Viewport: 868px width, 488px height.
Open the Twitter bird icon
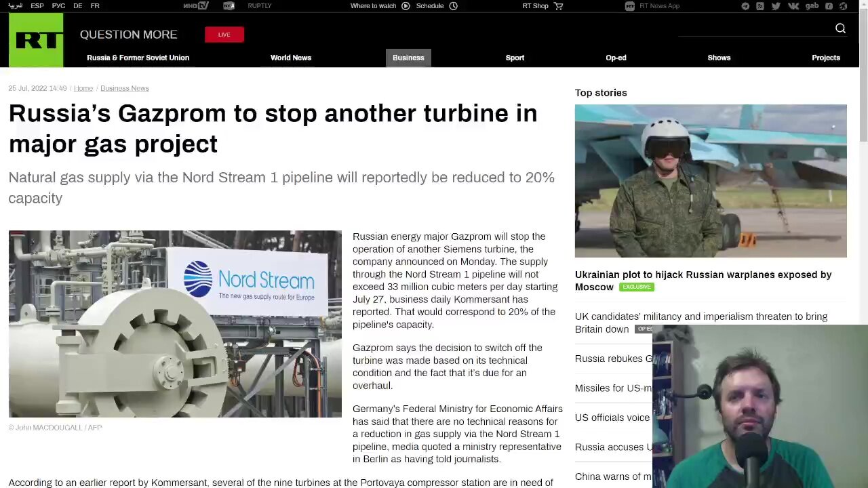(x=776, y=6)
